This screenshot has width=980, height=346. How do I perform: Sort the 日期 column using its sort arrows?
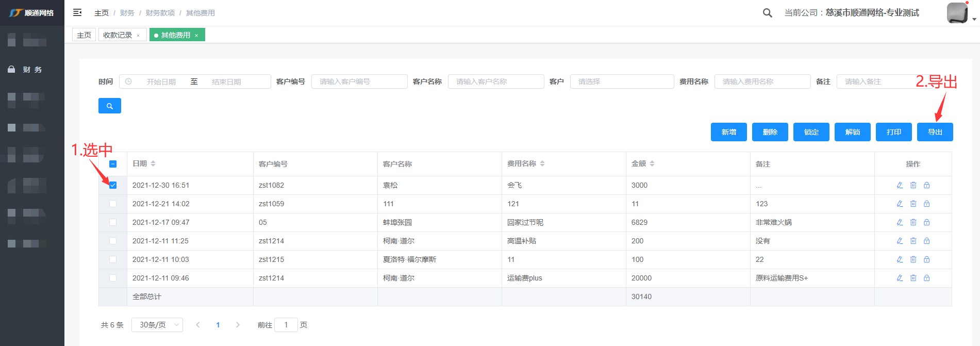153,163
